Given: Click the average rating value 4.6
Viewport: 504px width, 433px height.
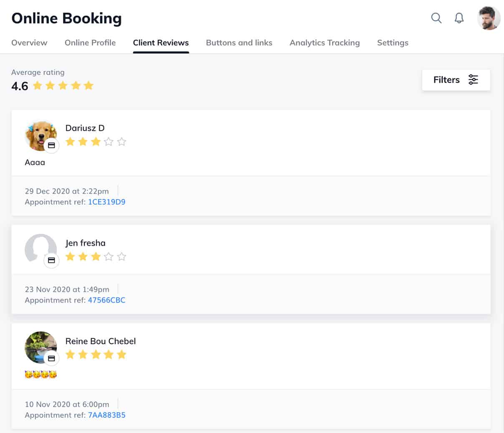Looking at the screenshot, I should [20, 86].
